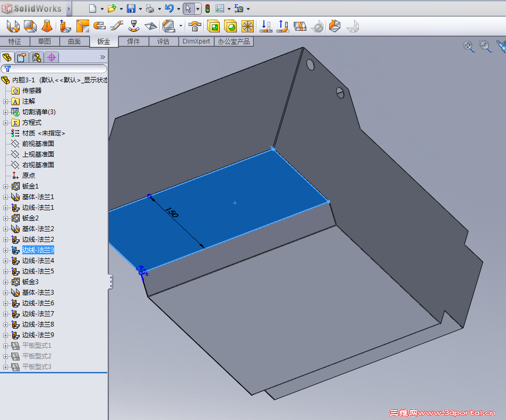Collapse the left panel via handle
Viewport: 506px width, 420px height.
coord(110,281)
